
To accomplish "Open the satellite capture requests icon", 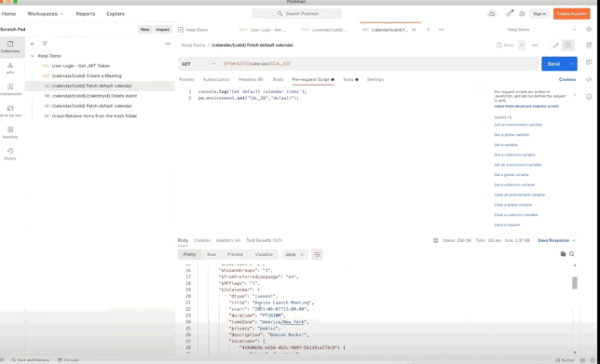I will tap(509, 14).
